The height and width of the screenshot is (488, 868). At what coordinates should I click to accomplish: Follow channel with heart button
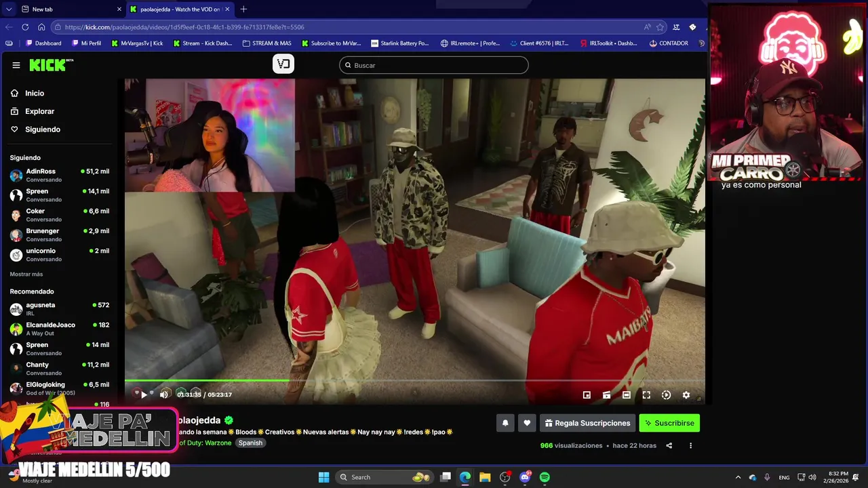tap(527, 423)
